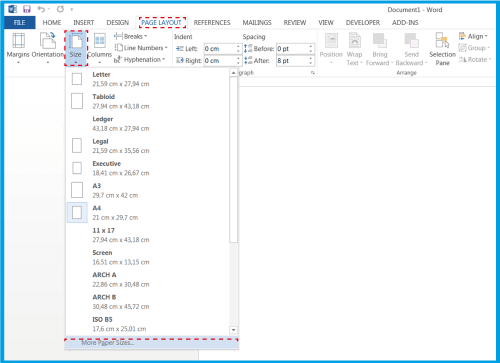This screenshot has height=363, width=500.
Task: Open the Hyphenation dropdown
Action: tap(140, 60)
